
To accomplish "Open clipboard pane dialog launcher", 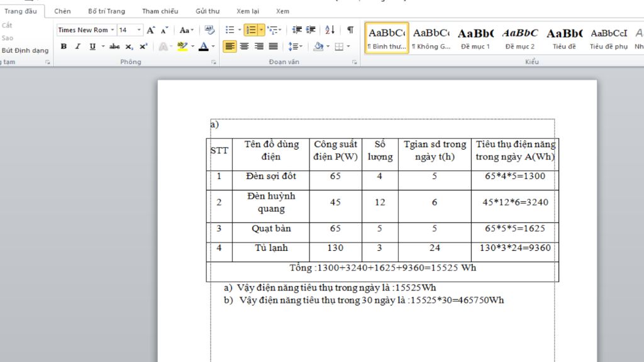I will [48, 62].
